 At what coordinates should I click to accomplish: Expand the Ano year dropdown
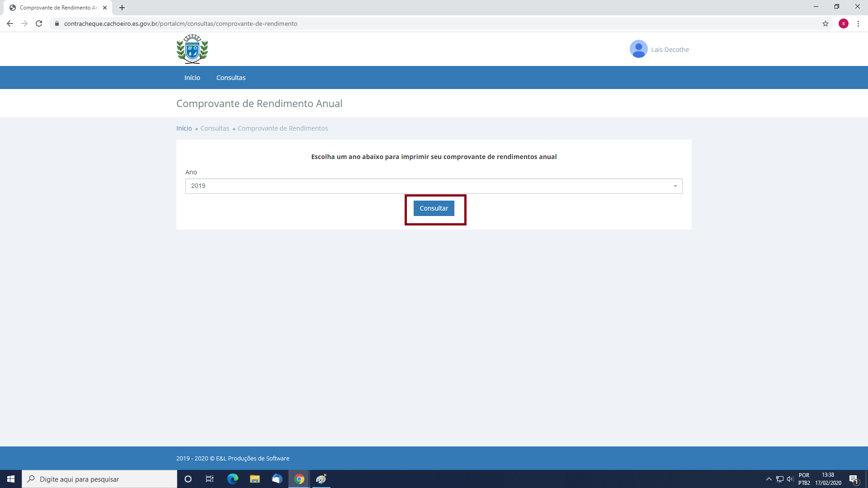point(434,186)
